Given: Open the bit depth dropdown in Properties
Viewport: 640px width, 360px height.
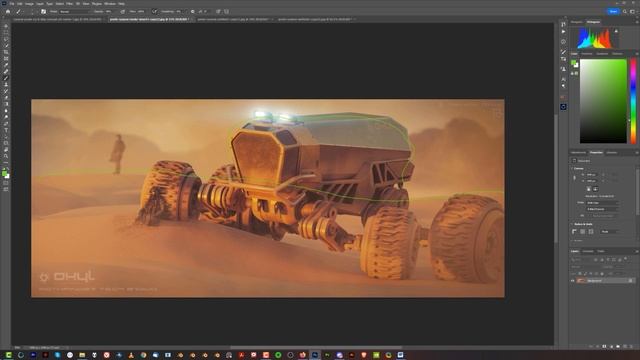Looking at the screenshot, I should click(602, 209).
